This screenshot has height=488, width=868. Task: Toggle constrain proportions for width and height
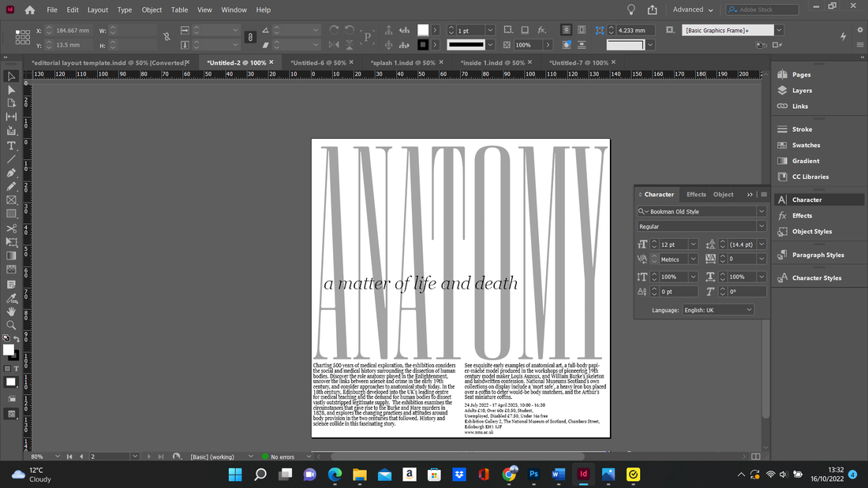[x=166, y=37]
